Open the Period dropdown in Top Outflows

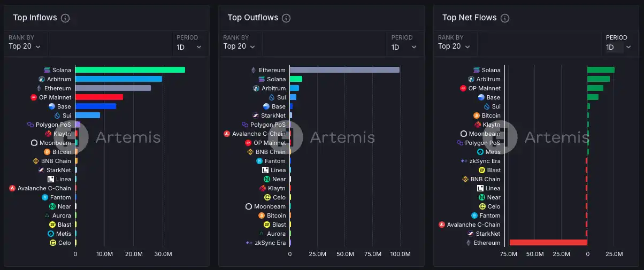coord(404,47)
